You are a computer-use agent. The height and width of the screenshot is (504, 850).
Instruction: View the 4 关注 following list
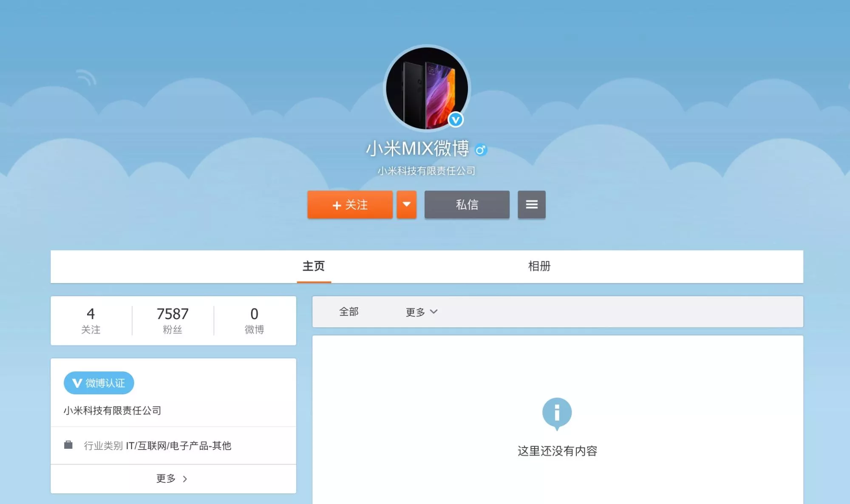pos(91,320)
